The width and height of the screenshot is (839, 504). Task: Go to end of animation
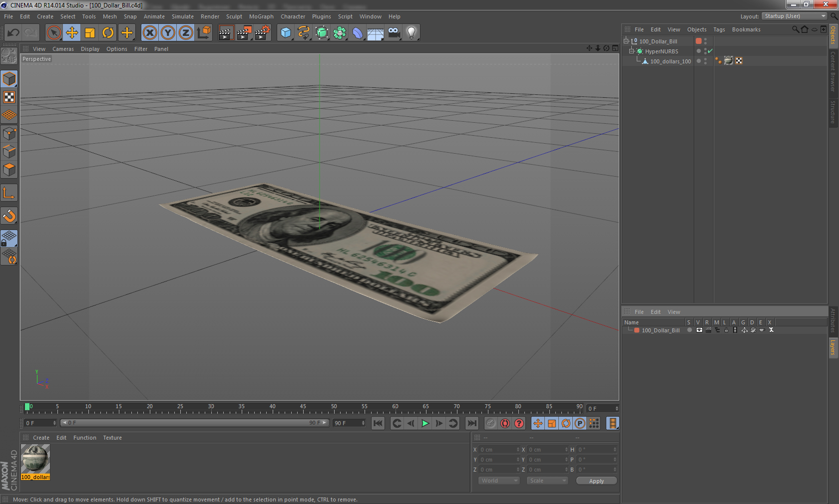pos(471,423)
